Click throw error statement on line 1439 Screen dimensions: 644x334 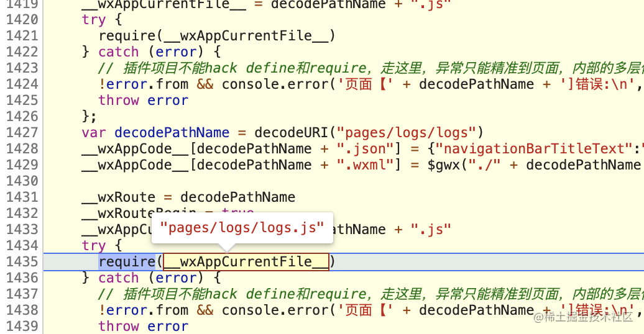coord(144,326)
